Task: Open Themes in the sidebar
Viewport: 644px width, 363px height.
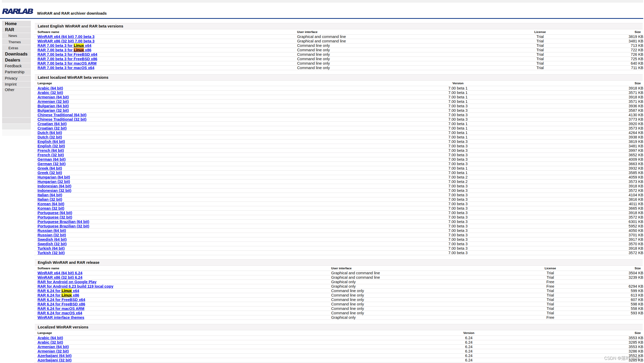Action: tap(14, 42)
